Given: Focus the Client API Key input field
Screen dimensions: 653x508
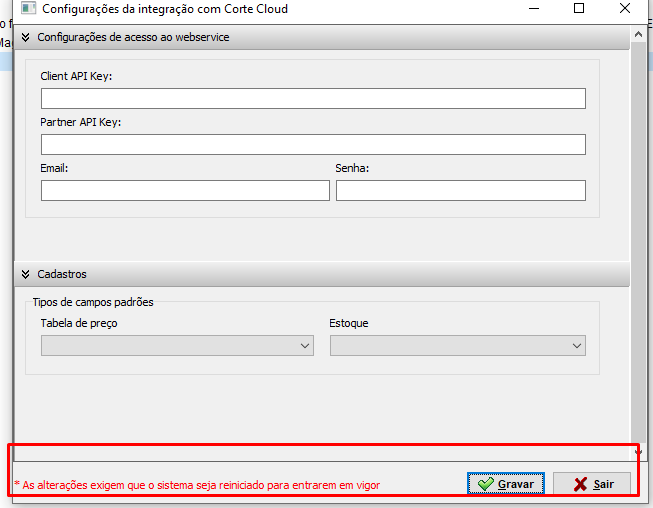Looking at the screenshot, I should pyautogui.click(x=313, y=98).
